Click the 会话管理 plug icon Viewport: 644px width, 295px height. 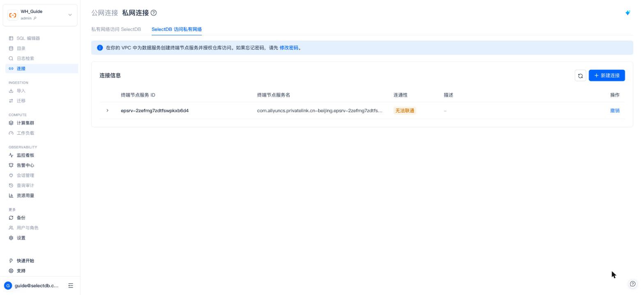11,175
